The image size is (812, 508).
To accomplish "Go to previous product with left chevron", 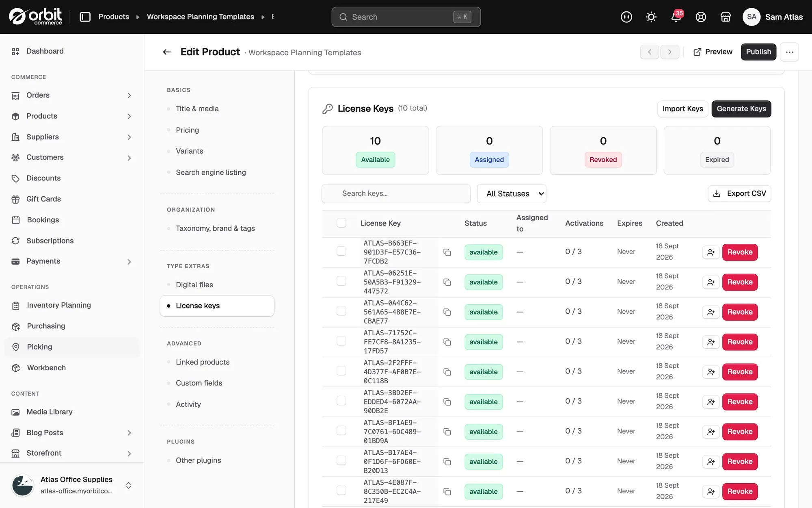I will 650,52.
